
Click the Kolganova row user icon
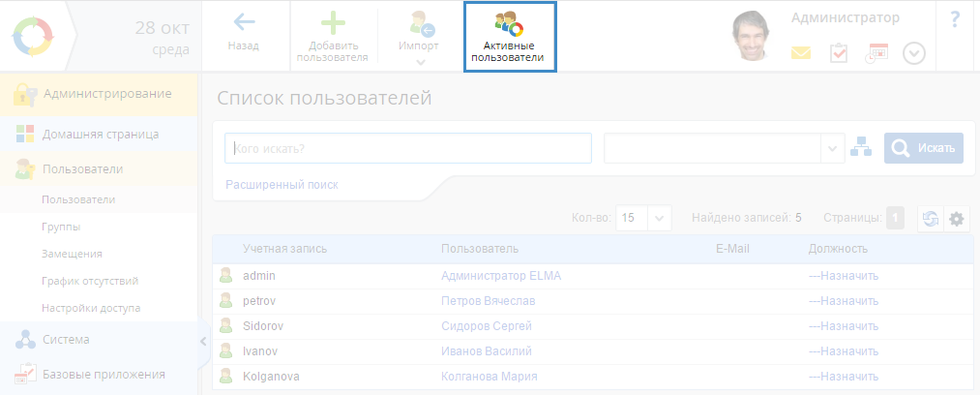[226, 377]
